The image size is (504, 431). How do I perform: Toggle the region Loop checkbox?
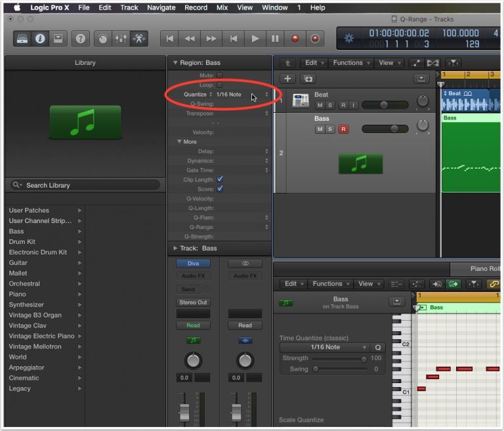click(220, 85)
